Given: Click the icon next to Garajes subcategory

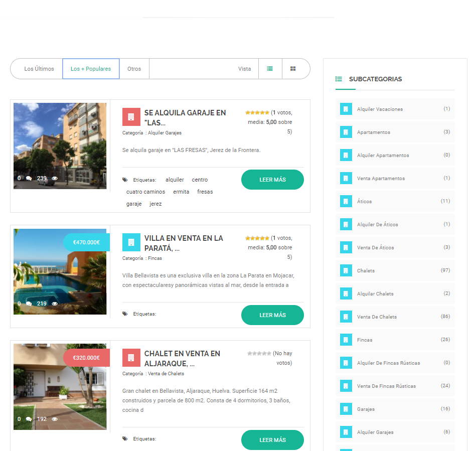Looking at the screenshot, I should click(x=346, y=409).
